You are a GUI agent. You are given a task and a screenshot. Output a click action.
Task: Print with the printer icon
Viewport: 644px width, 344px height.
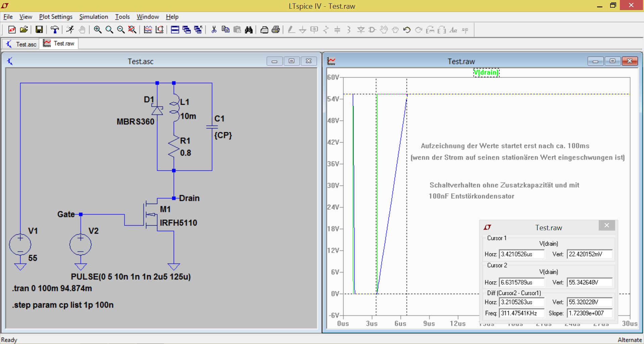tap(276, 30)
